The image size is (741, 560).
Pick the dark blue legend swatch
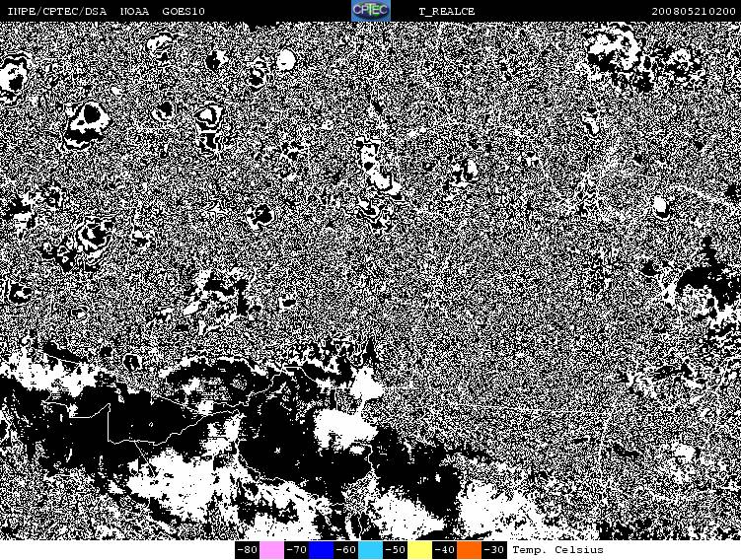point(321,550)
